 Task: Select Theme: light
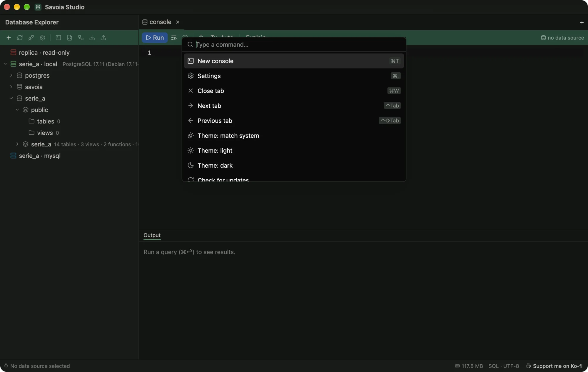point(294,151)
